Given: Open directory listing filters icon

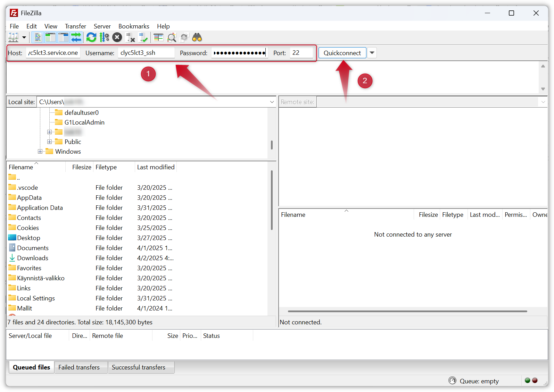Looking at the screenshot, I should click(x=158, y=37).
